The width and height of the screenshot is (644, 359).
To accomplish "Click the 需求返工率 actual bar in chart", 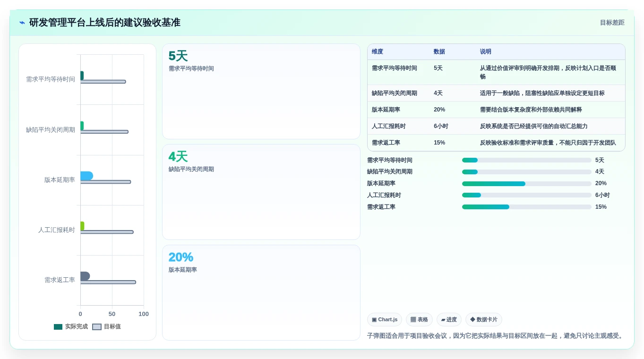I will tap(85, 276).
